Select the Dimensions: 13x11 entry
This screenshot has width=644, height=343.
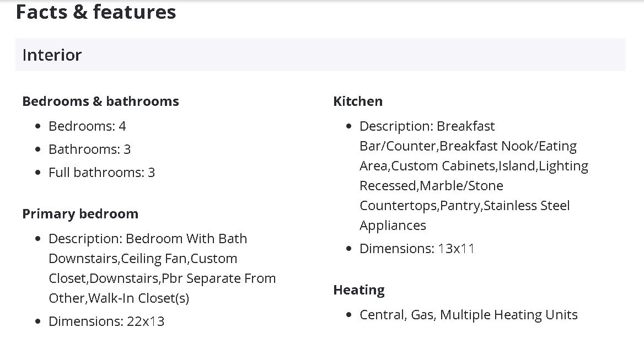click(417, 249)
